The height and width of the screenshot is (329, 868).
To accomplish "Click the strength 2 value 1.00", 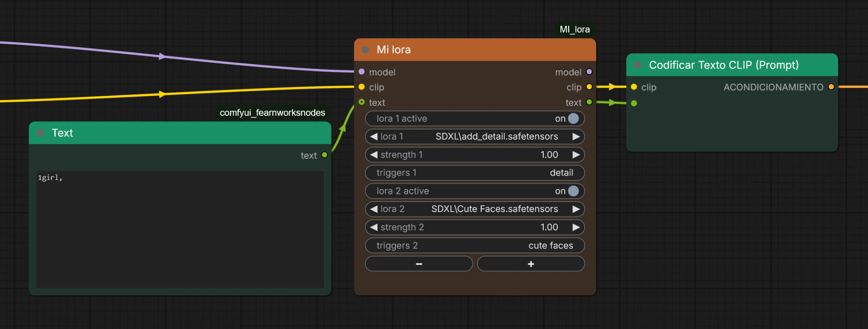I will (549, 227).
